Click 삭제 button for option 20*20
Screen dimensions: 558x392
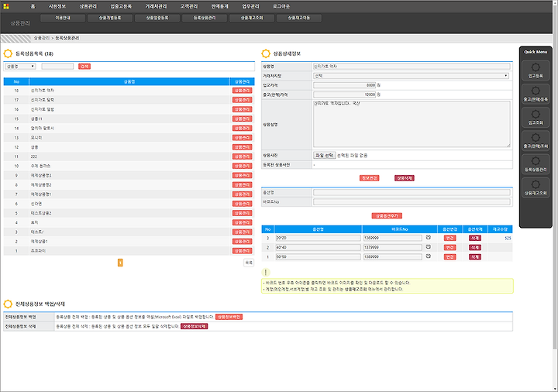point(475,238)
